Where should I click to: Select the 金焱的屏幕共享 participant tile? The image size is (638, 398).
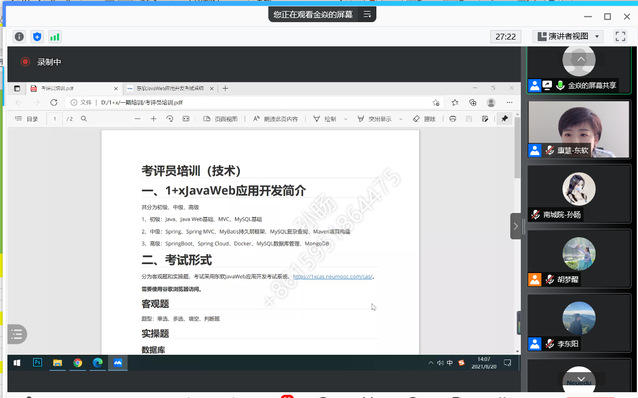click(x=579, y=70)
